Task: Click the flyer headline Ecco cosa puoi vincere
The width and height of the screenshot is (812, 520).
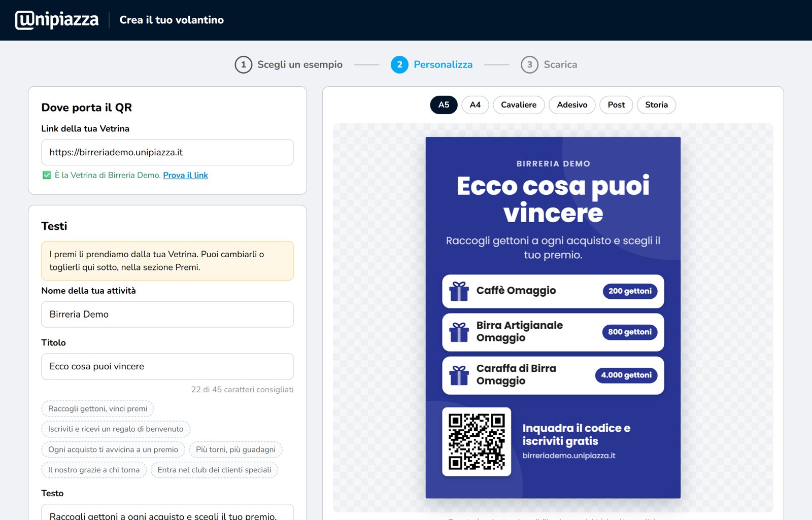Action: (553, 199)
